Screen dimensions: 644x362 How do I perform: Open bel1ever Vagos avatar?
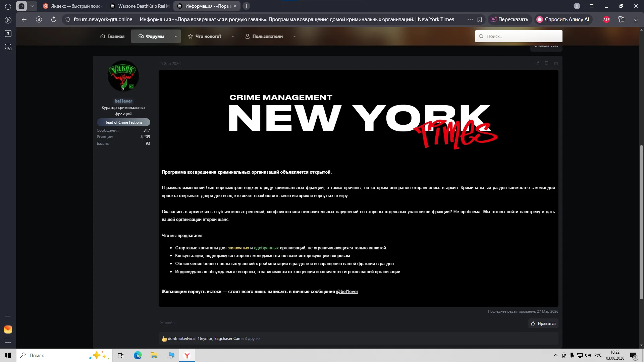click(123, 76)
